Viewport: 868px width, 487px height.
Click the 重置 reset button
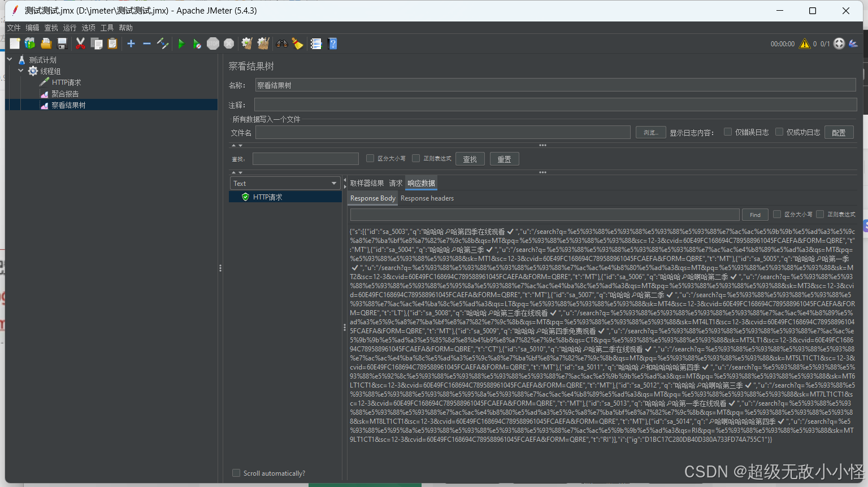(x=504, y=159)
